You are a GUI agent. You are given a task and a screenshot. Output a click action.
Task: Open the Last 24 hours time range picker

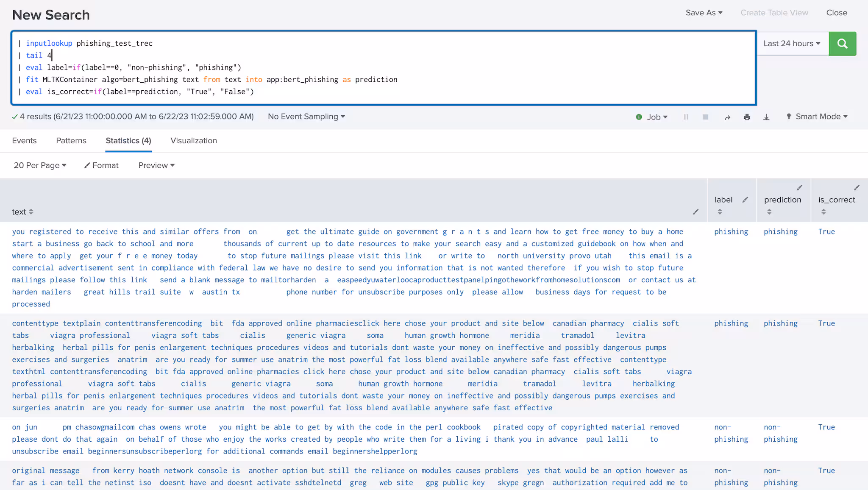(791, 43)
